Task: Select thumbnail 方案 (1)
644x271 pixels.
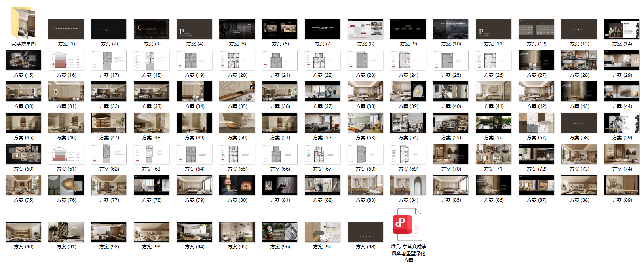Action: click(66, 29)
